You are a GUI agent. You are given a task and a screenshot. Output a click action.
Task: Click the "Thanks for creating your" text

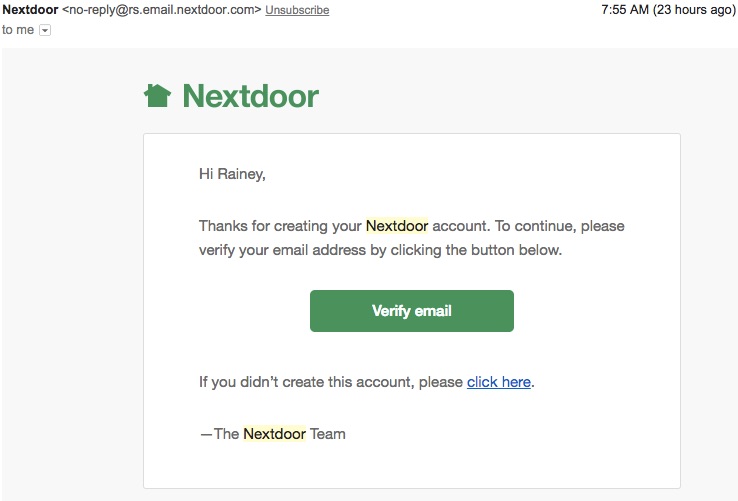coord(280,226)
